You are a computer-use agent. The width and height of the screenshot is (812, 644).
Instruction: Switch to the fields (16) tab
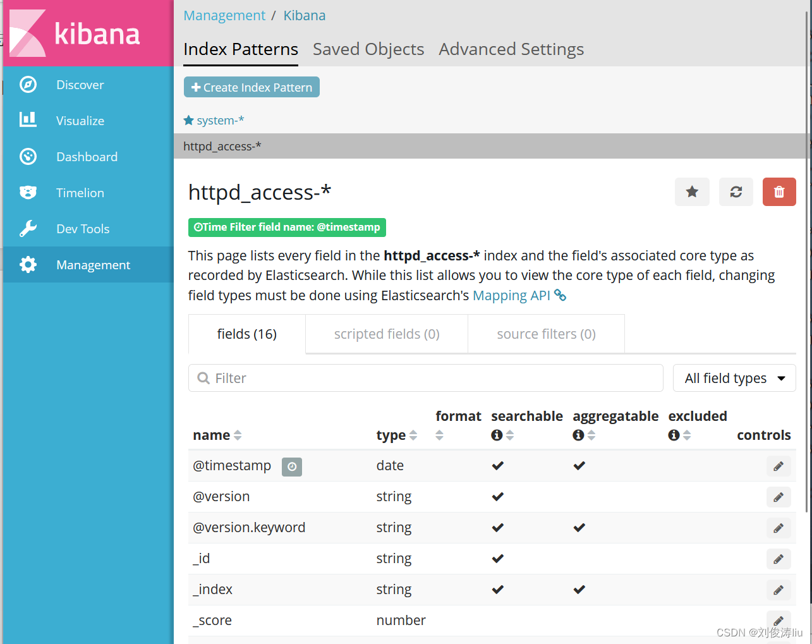[247, 334]
